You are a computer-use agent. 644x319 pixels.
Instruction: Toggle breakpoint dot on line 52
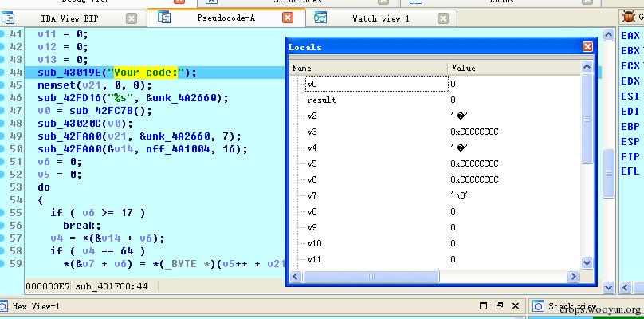[x=2, y=175]
